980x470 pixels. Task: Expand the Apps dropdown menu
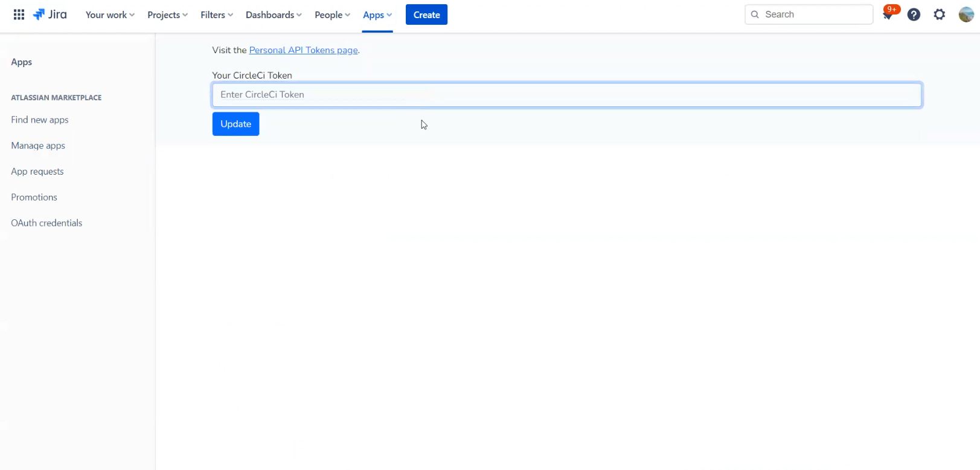coord(377,14)
